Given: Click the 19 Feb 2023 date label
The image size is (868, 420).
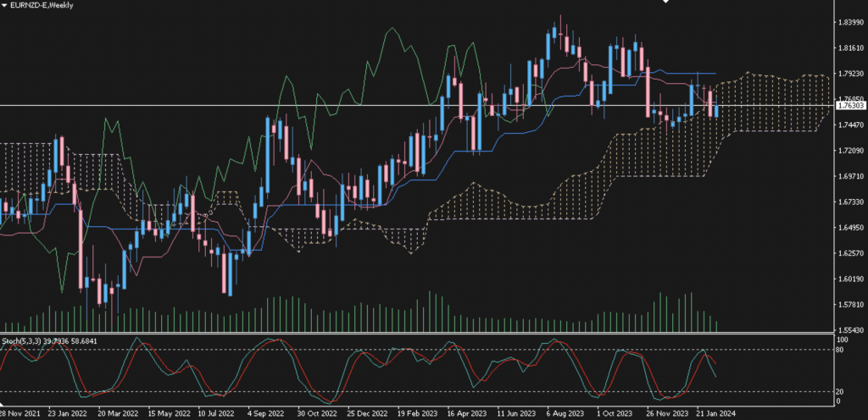Looking at the screenshot, I should point(416,413).
